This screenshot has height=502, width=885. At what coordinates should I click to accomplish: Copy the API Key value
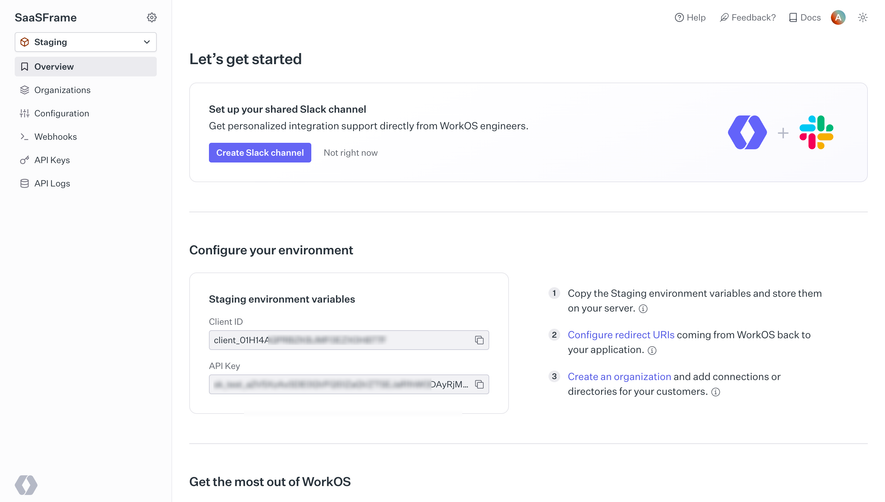(x=479, y=385)
